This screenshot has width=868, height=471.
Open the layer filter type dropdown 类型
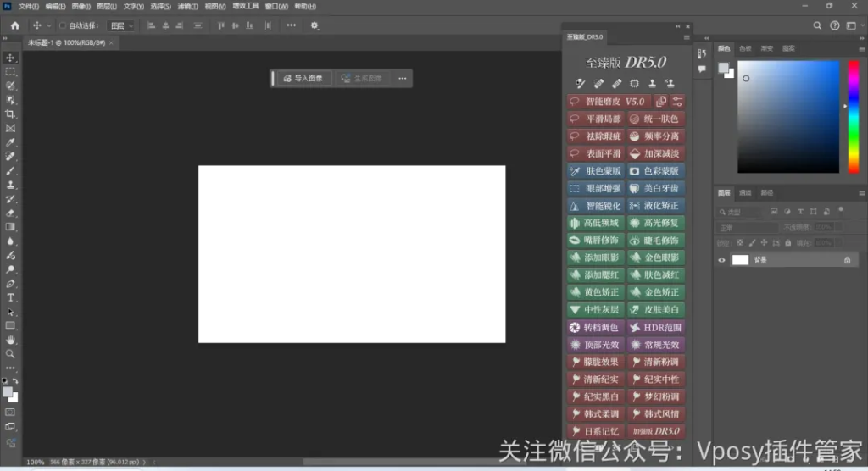pos(741,212)
